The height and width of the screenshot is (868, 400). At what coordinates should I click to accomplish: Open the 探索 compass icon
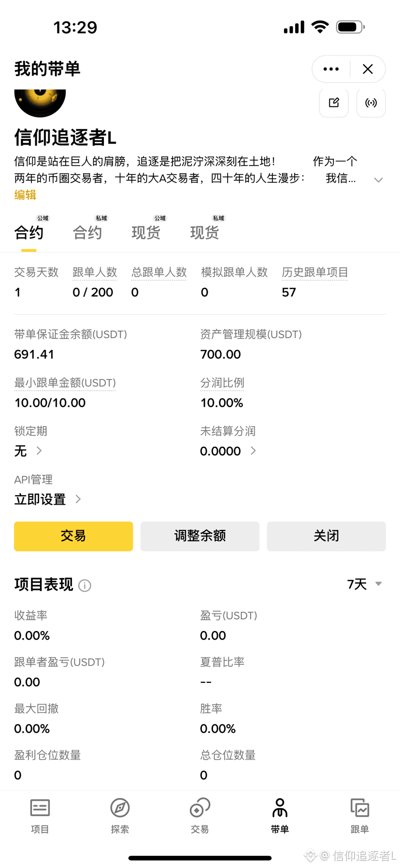click(120, 816)
